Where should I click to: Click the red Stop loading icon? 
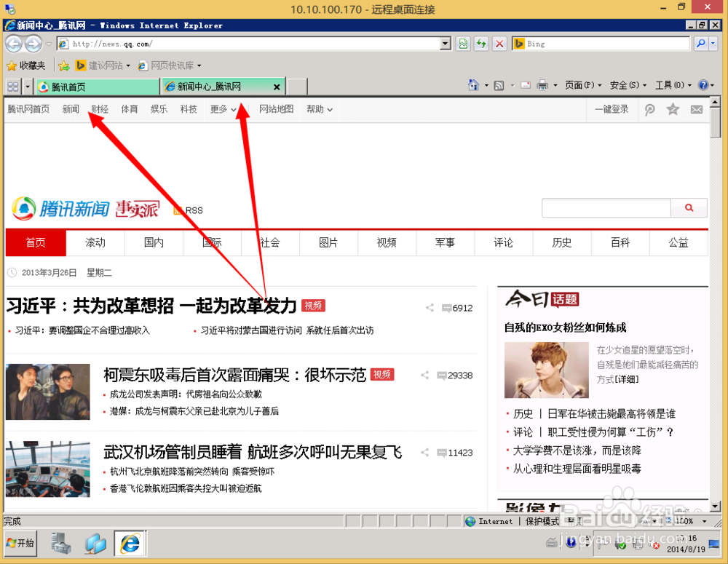pos(499,44)
